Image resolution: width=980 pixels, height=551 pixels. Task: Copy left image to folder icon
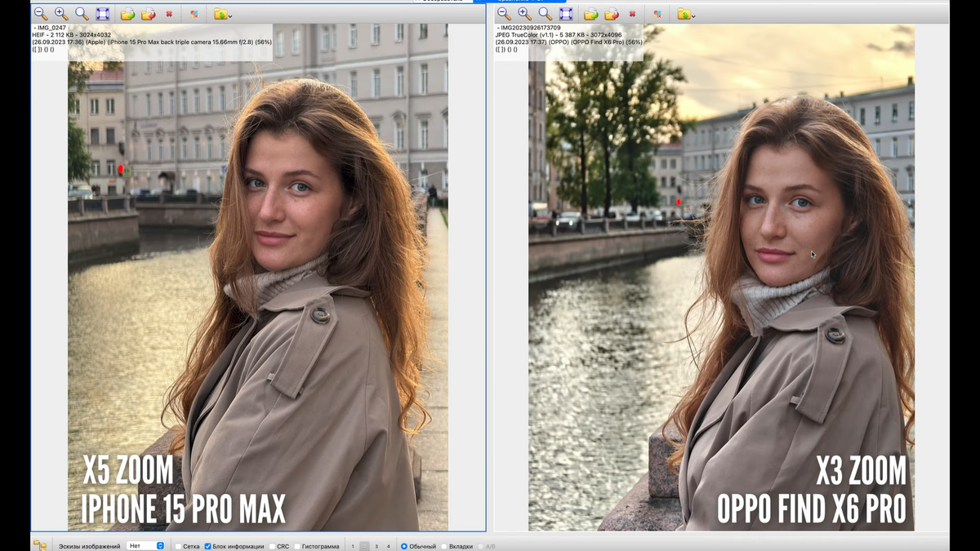(x=127, y=14)
